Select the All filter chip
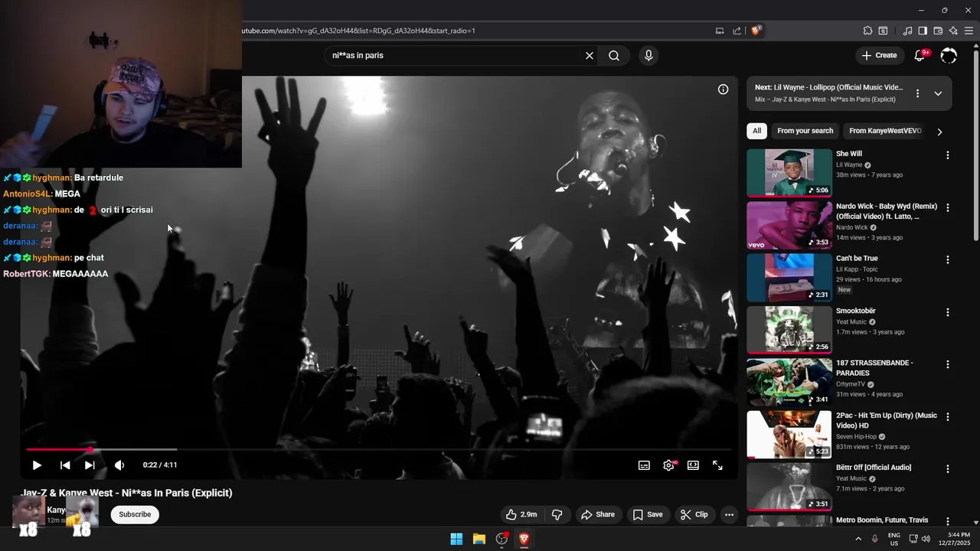Screen dimensions: 980x551 click(756, 131)
